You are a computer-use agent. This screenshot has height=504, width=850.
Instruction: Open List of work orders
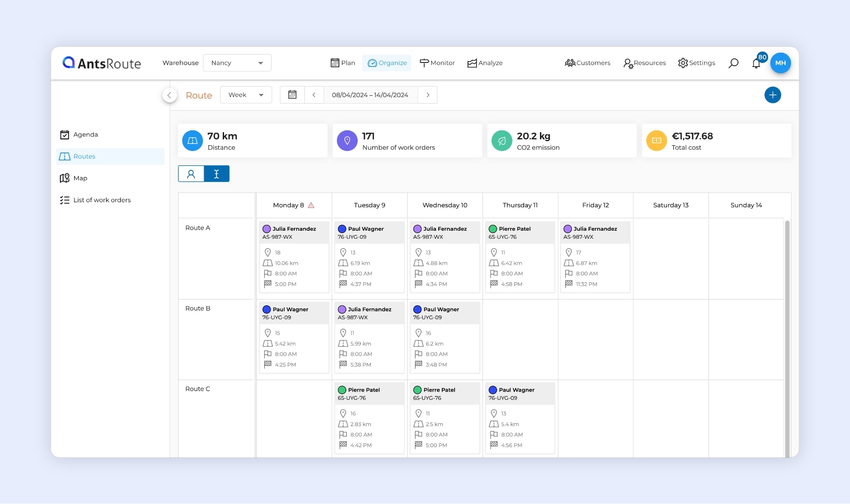click(x=102, y=200)
